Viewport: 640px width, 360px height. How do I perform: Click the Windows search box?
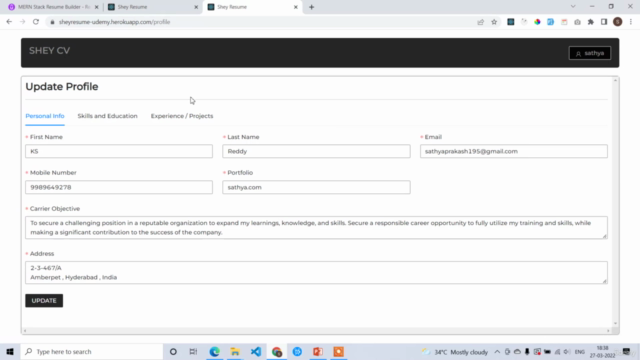(x=92, y=351)
